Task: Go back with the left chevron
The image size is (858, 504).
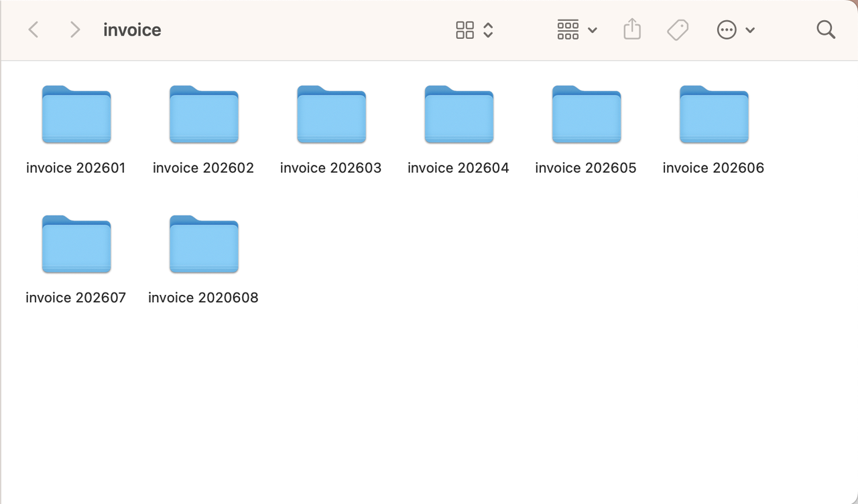Action: coord(34,29)
